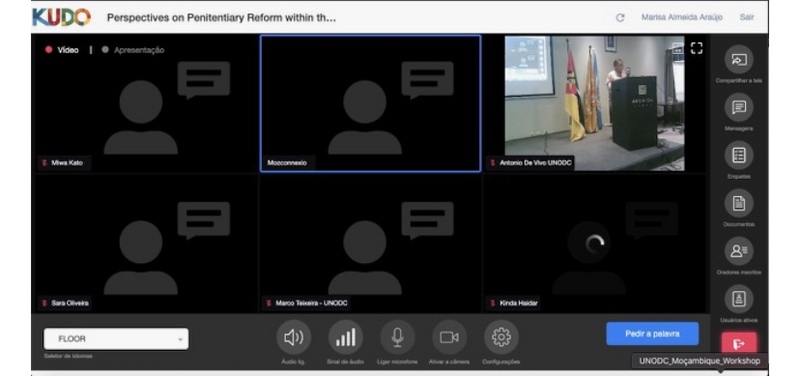The image size is (800, 376).
Task: Show the Usuários ativos list
Action: click(738, 299)
